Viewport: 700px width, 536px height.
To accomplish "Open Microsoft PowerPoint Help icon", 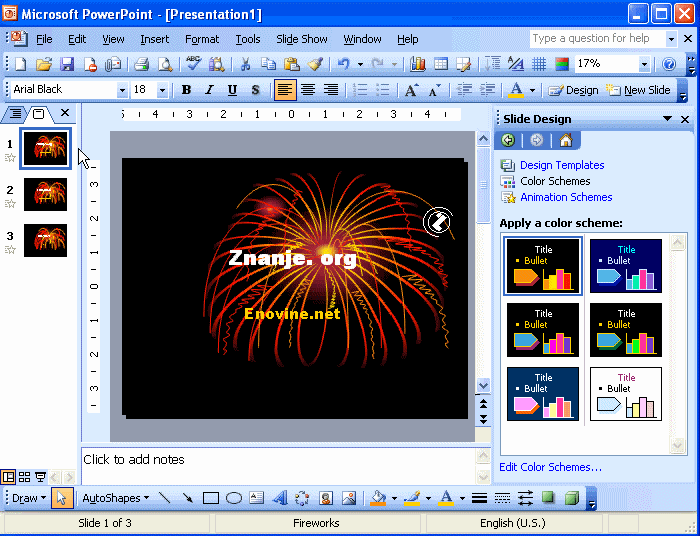I will click(x=668, y=64).
